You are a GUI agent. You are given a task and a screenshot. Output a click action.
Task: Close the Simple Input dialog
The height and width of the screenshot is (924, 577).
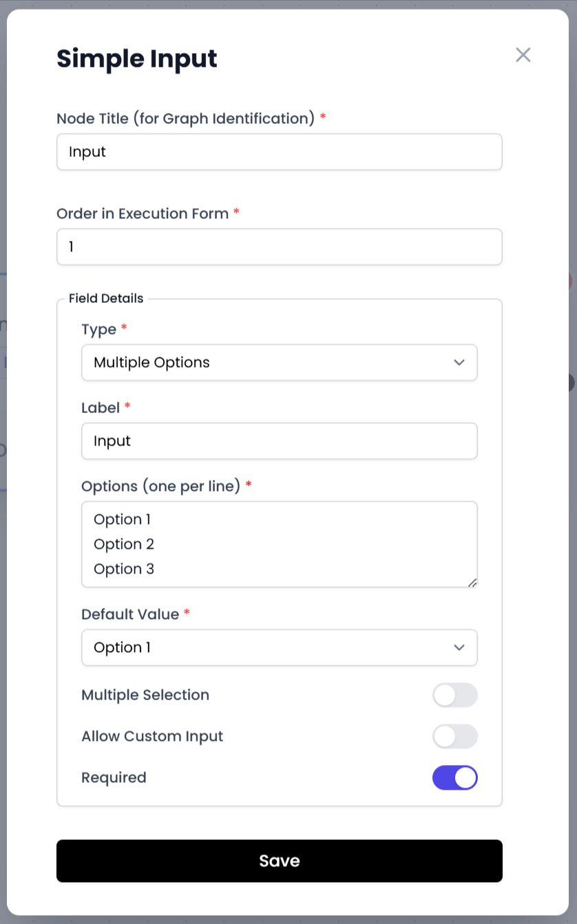coord(523,55)
